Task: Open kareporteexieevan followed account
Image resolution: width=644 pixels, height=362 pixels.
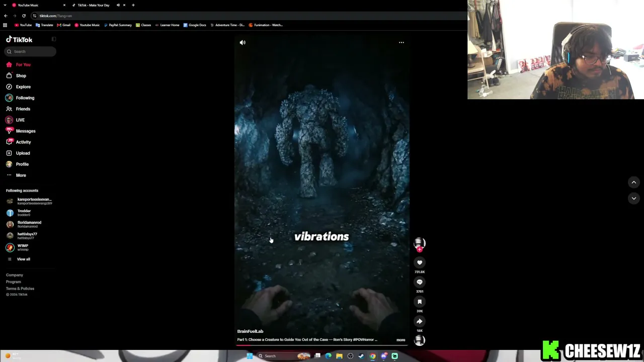Action: click(30, 201)
